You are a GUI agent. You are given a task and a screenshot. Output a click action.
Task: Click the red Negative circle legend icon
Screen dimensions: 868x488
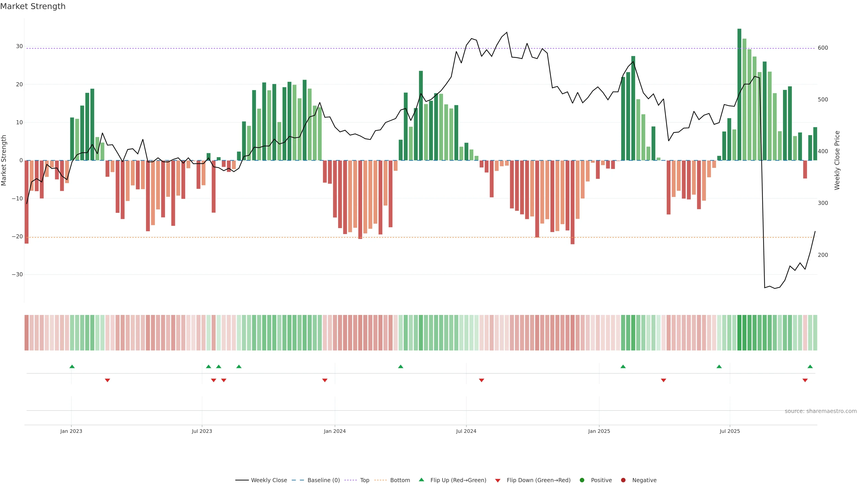[x=623, y=480]
